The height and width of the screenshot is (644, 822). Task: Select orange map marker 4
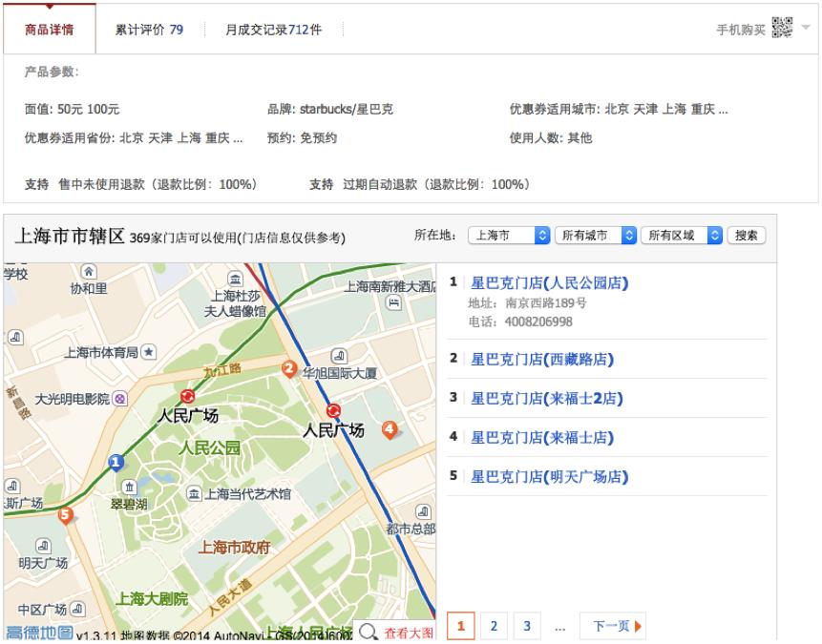389,429
